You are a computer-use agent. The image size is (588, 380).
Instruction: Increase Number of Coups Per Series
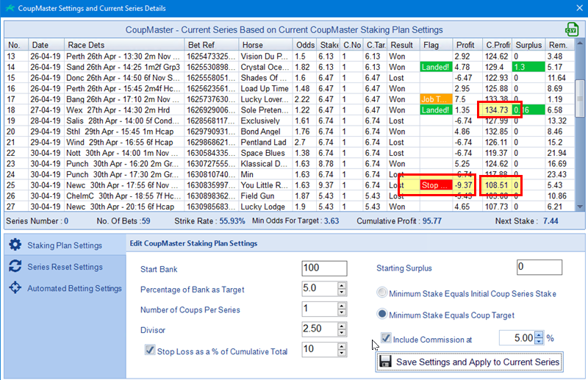click(341, 306)
